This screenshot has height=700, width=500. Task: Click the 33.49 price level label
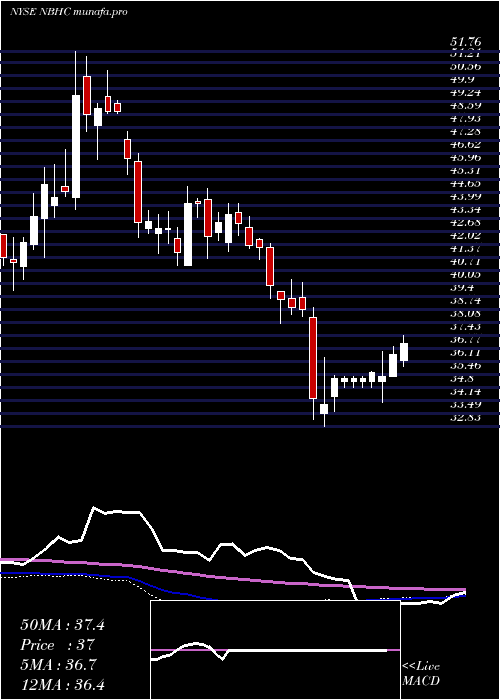pyautogui.click(x=466, y=404)
